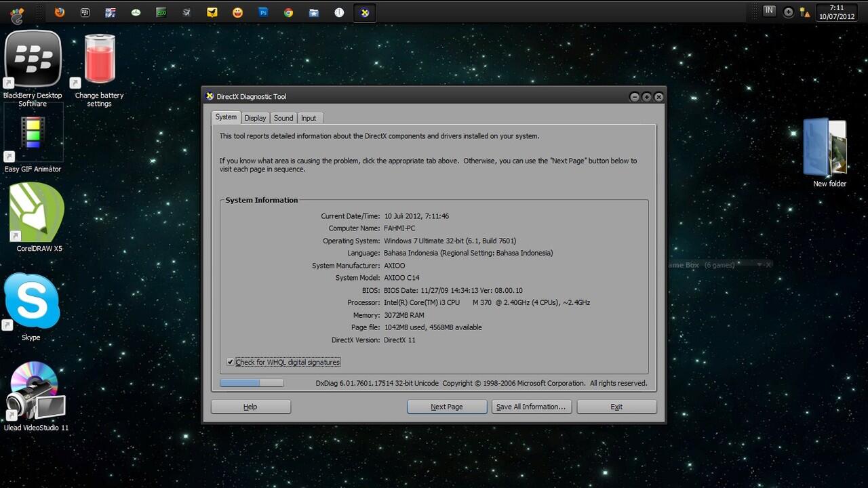This screenshot has height=488, width=868.
Task: Select Ulead VideoStudio 11 desktop icon
Action: click(x=36, y=396)
